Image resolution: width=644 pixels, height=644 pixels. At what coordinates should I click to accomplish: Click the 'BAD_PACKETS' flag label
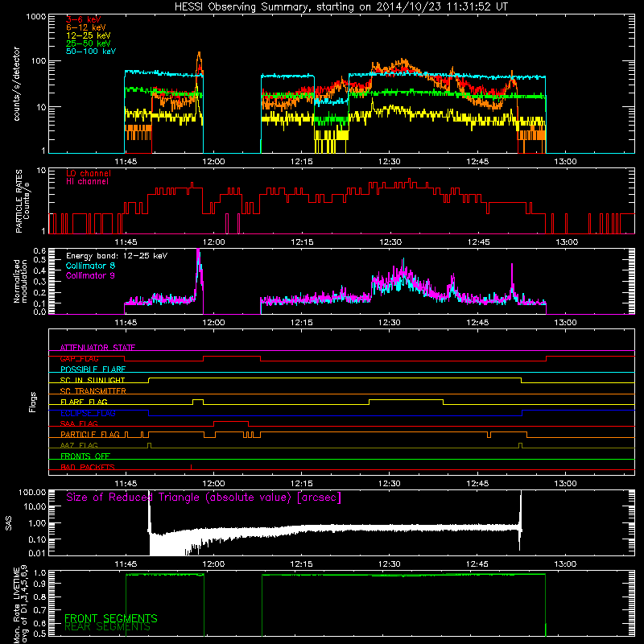pos(88,467)
